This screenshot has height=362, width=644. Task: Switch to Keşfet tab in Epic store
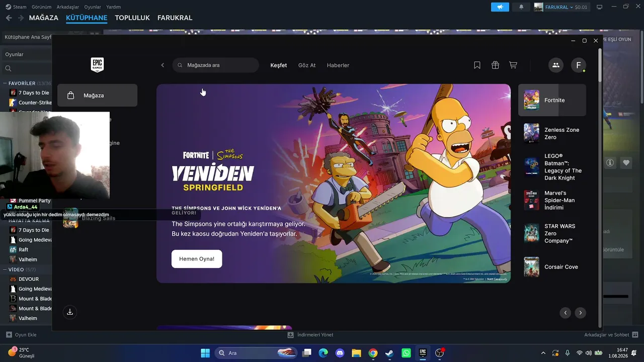(x=278, y=65)
